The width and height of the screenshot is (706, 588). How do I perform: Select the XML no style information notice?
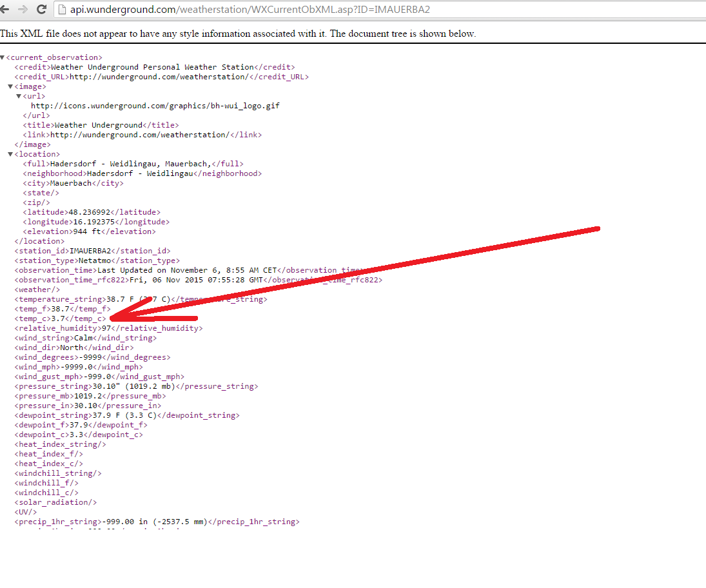[x=238, y=34]
